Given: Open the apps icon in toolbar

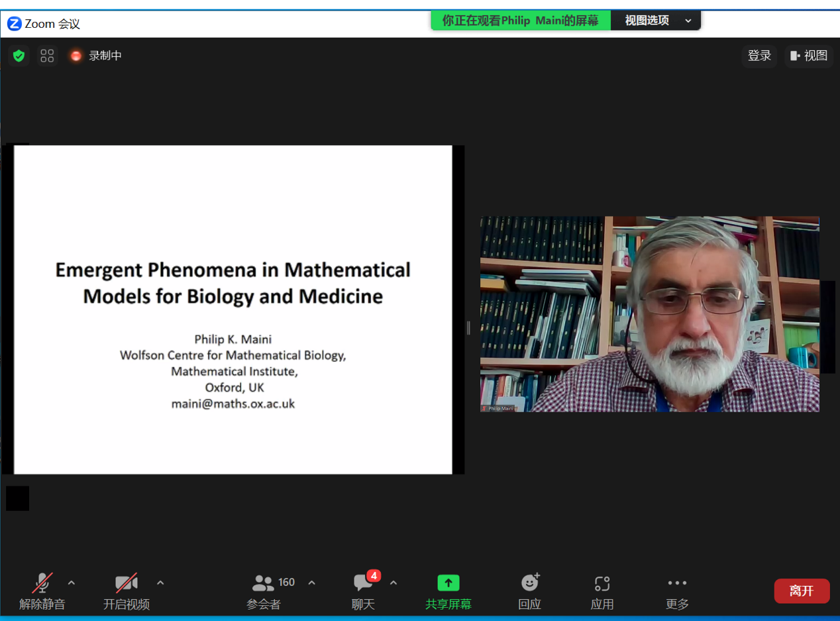Looking at the screenshot, I should tap(602, 583).
